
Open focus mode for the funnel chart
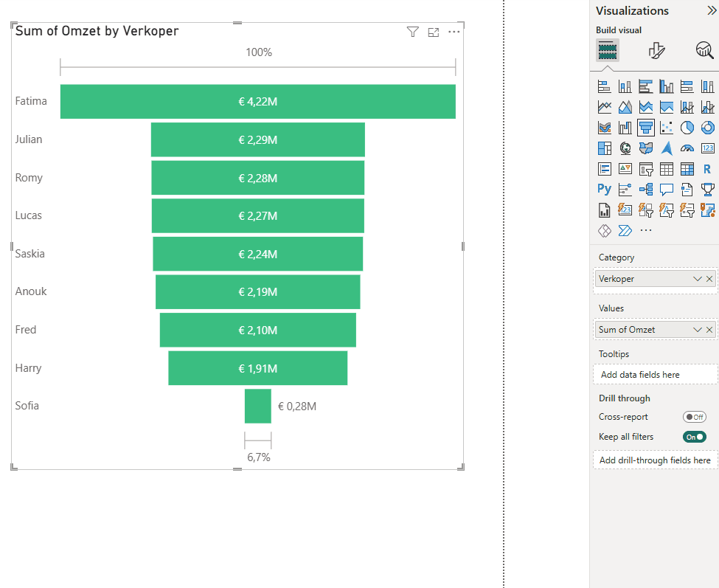433,32
